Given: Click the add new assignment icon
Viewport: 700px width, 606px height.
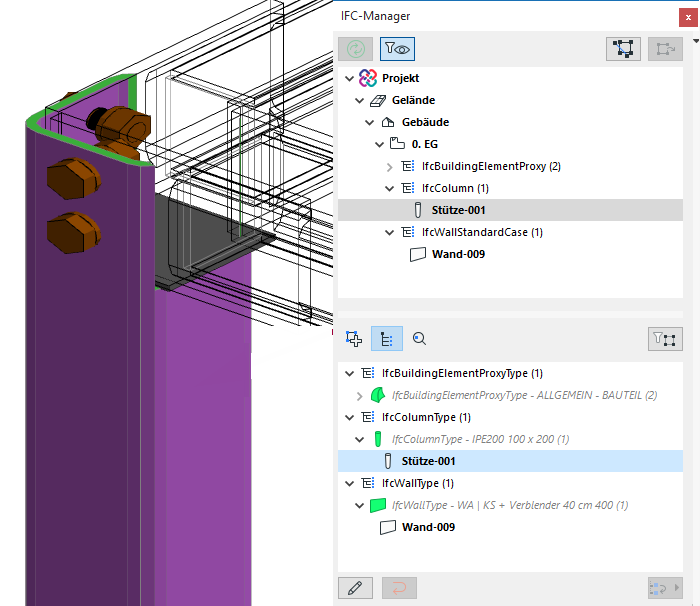Looking at the screenshot, I should (x=354, y=339).
